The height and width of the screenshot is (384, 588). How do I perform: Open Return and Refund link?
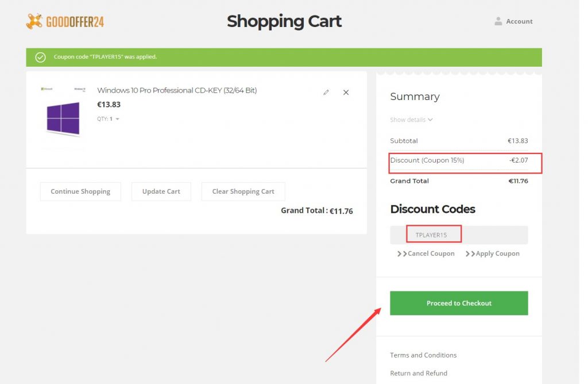[x=418, y=373]
